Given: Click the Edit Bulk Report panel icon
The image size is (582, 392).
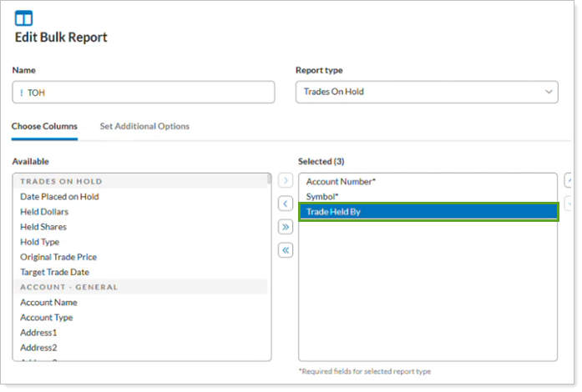Looking at the screenshot, I should click(x=23, y=18).
